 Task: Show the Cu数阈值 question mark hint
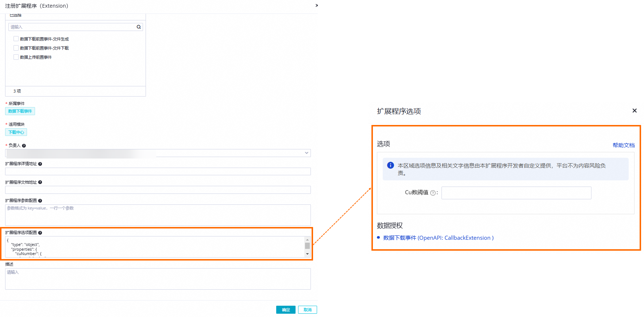(433, 193)
